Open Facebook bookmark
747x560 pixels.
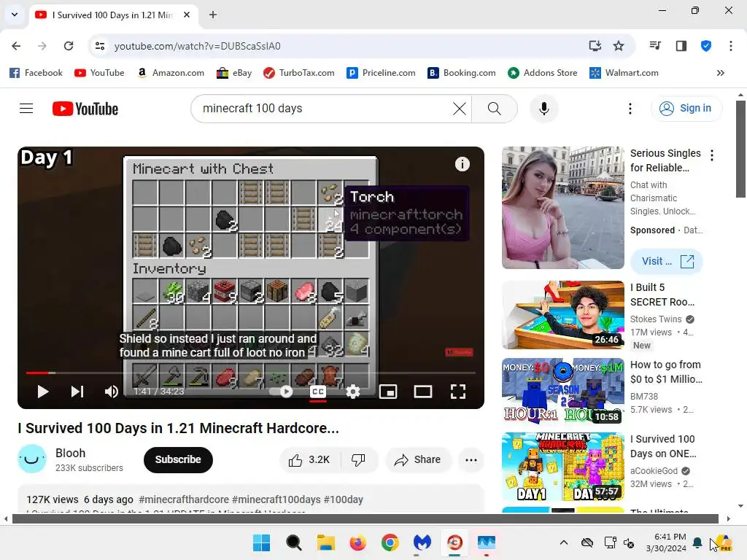pos(36,73)
